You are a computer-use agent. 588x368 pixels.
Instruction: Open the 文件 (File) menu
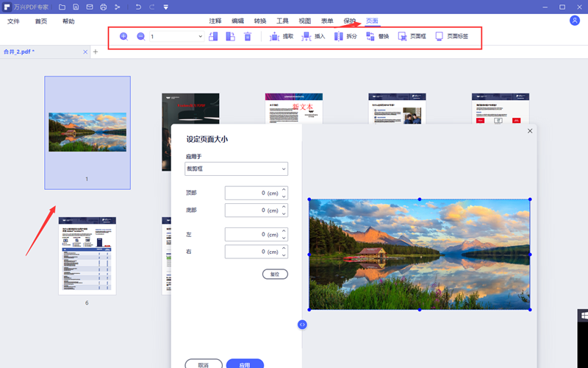click(x=13, y=21)
